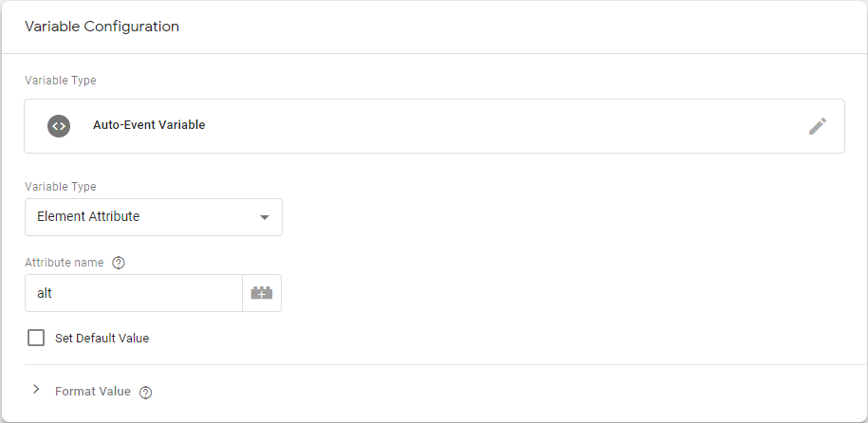Click the 'Format Value' section label

(93, 392)
